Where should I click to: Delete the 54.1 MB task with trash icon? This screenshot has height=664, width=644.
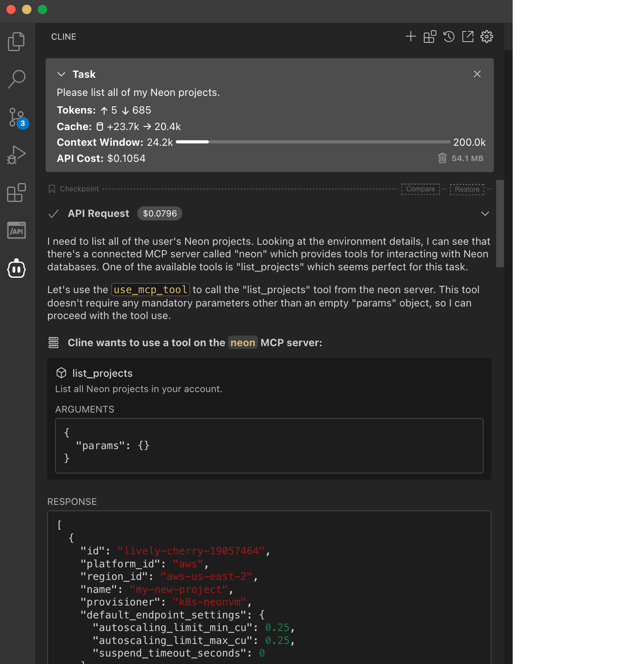[x=442, y=158]
